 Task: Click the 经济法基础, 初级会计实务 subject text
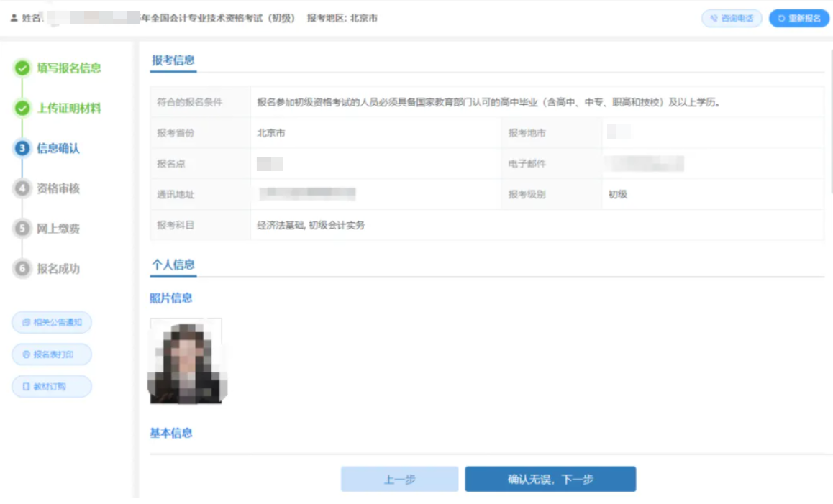tap(311, 225)
